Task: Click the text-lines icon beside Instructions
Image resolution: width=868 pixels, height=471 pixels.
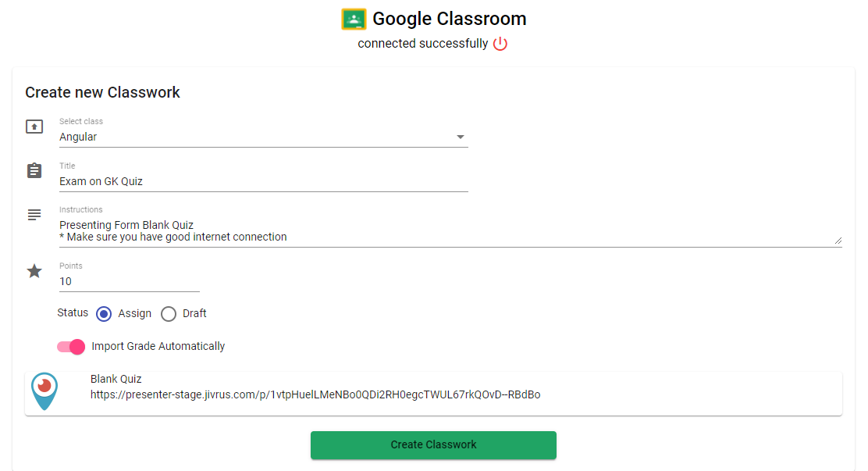Action: coord(34,214)
